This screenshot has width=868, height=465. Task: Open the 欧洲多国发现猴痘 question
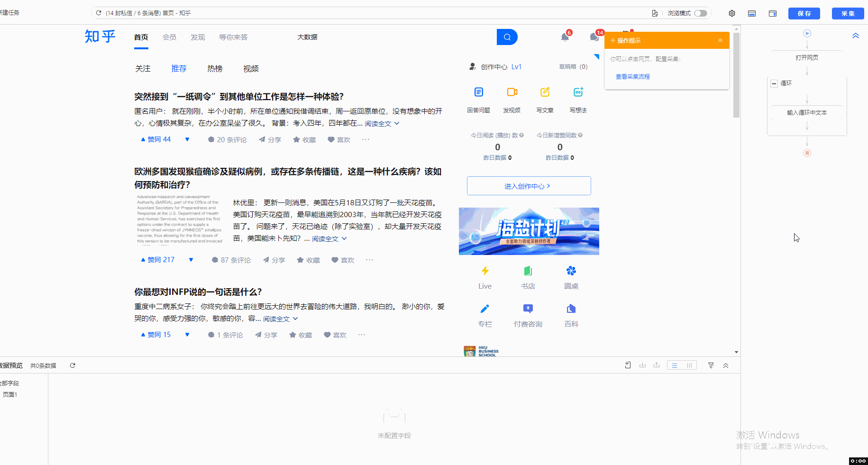(288, 178)
